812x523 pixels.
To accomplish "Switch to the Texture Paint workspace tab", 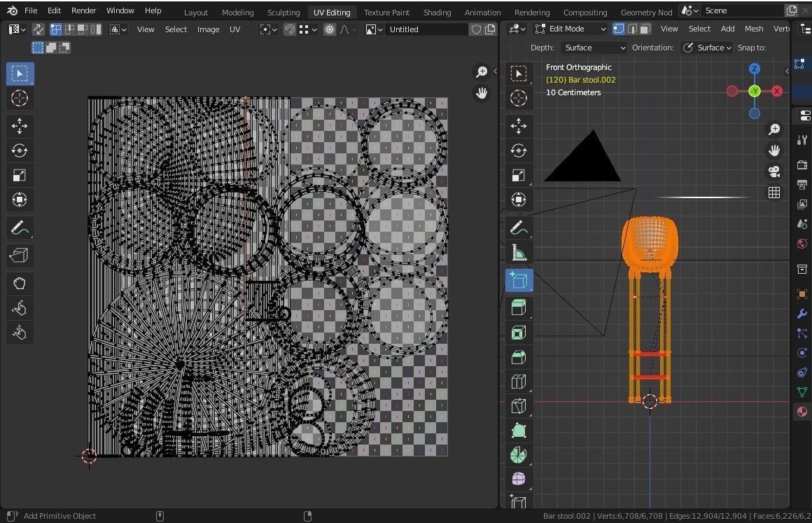I will pos(386,13).
